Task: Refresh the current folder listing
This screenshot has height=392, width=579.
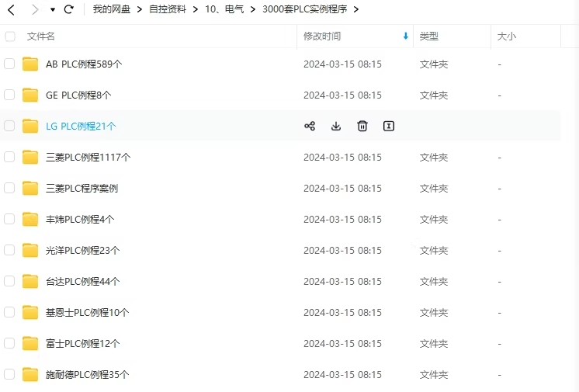Action: (68, 9)
